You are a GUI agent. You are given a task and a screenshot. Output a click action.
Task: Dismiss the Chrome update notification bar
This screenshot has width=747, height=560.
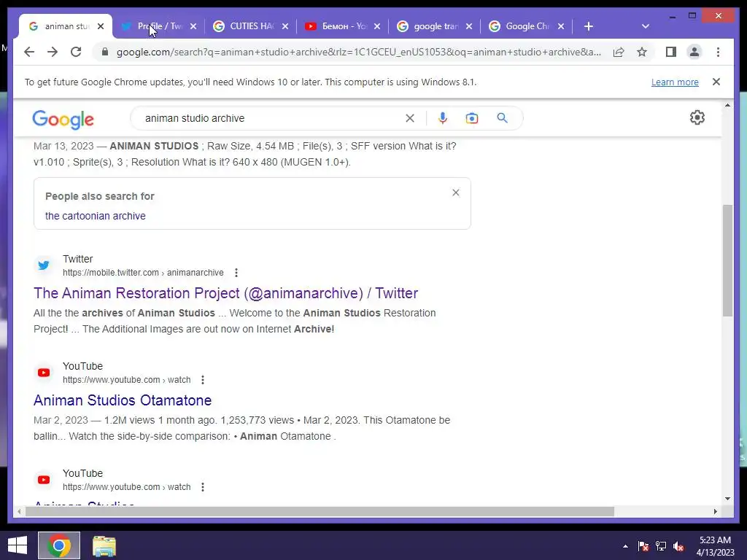click(716, 82)
